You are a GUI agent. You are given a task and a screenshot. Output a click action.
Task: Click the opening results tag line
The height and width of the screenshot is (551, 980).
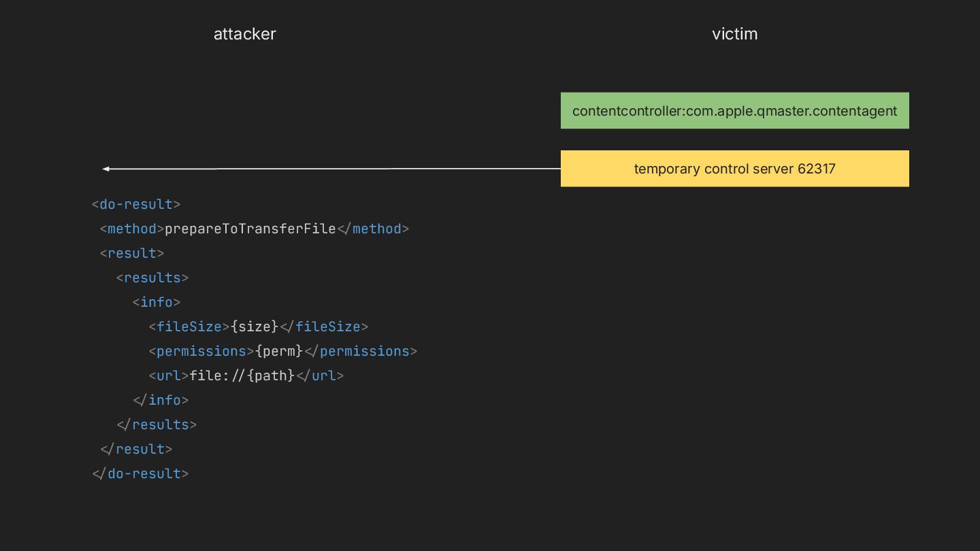152,278
